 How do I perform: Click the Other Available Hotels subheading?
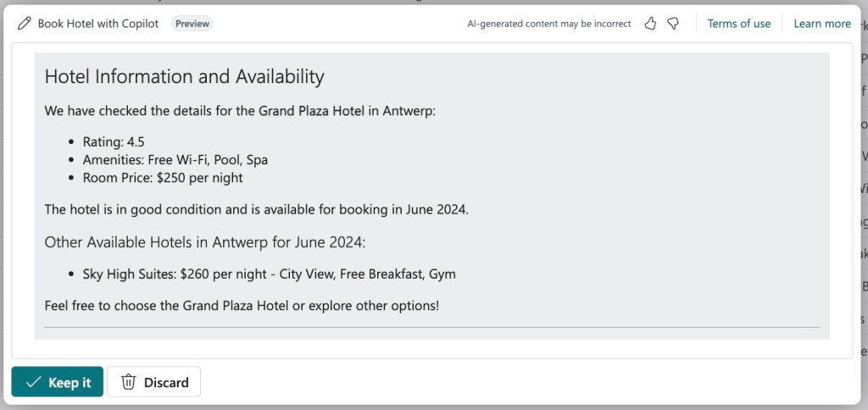(204, 242)
